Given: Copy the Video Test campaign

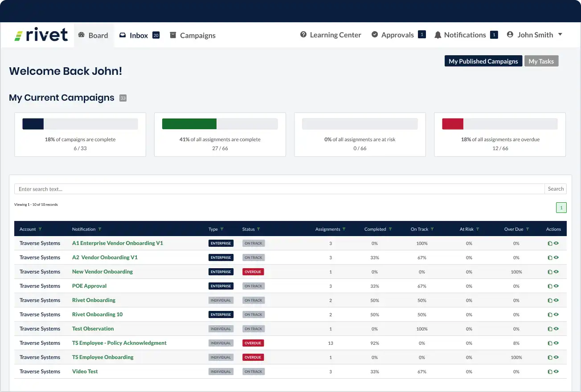Looking at the screenshot, I should tap(550, 371).
